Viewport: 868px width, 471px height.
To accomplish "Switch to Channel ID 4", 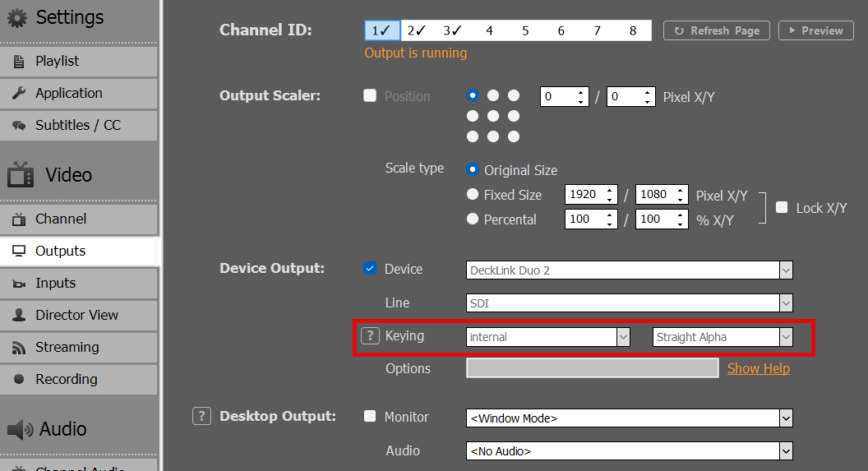I will [489, 30].
